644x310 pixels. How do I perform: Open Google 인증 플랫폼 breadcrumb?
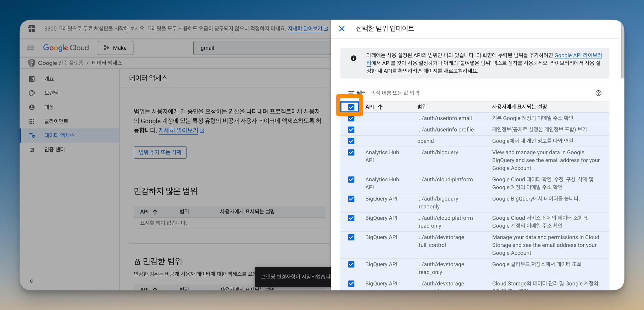point(61,63)
